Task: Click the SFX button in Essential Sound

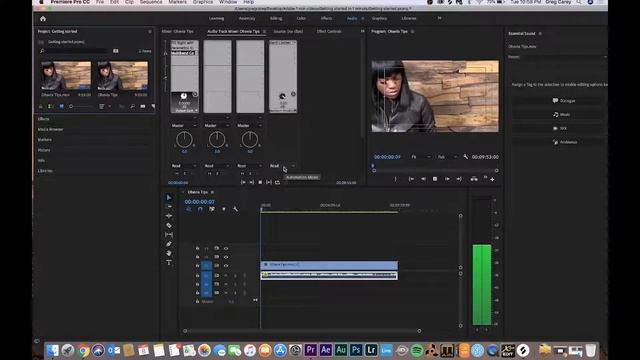Action: click(x=557, y=128)
